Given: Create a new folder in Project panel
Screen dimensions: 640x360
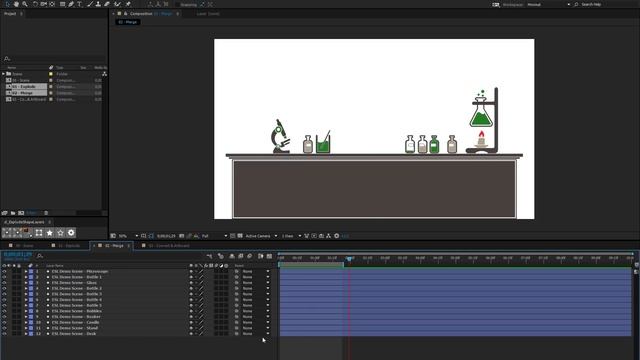Looking at the screenshot, I should [13, 213].
